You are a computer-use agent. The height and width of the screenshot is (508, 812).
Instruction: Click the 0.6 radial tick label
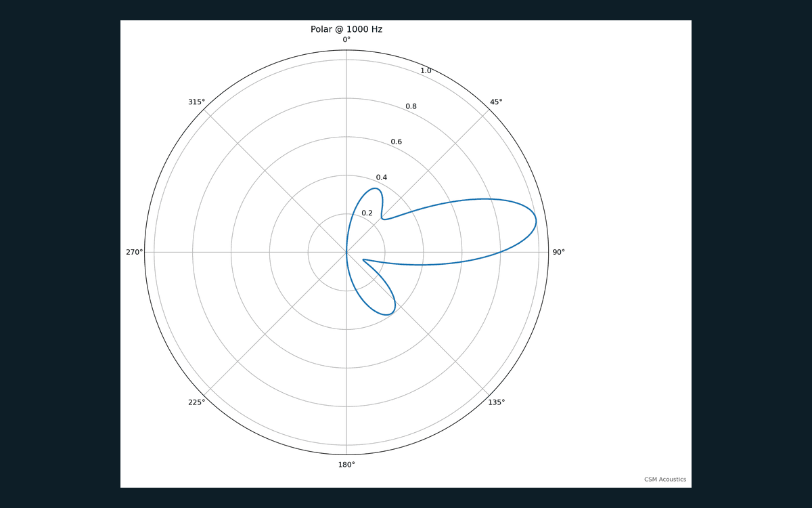pos(397,142)
